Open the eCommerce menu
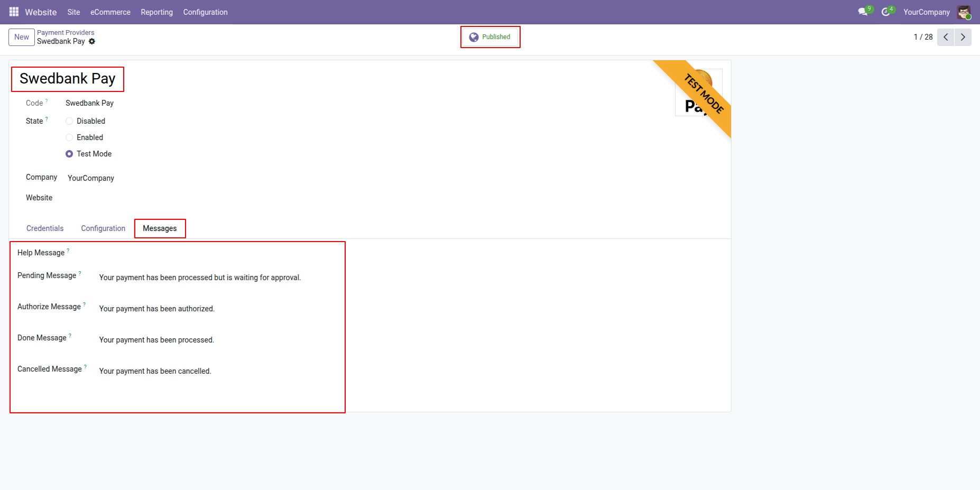The image size is (980, 490). pyautogui.click(x=110, y=12)
